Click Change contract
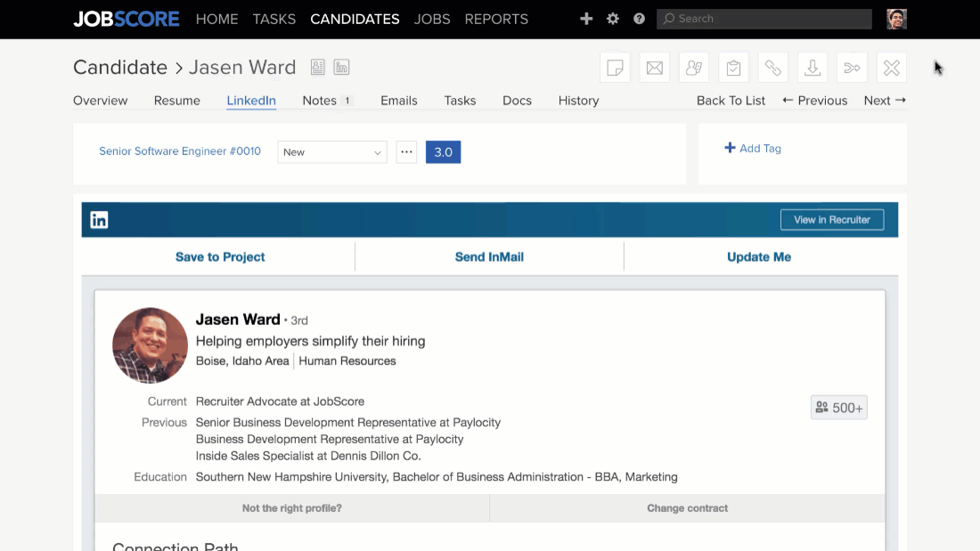Viewport: 980px width, 551px height. point(688,508)
